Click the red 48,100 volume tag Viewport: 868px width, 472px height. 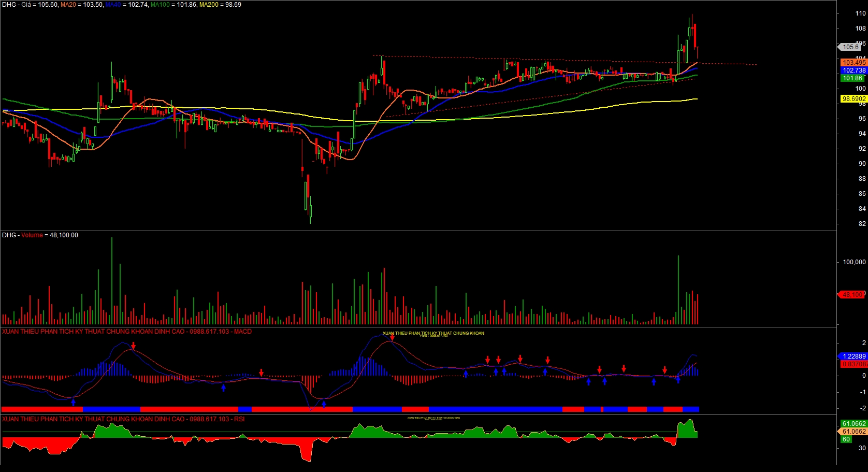[x=852, y=295]
